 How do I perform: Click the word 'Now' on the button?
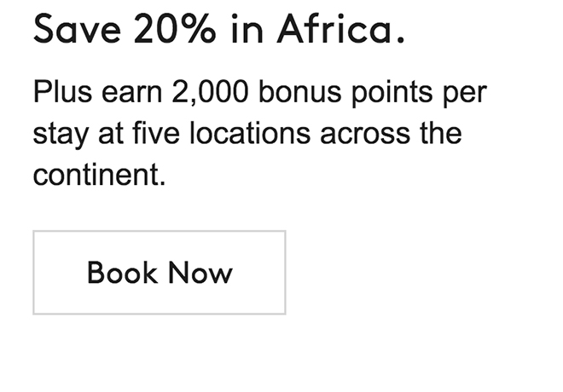200,273
